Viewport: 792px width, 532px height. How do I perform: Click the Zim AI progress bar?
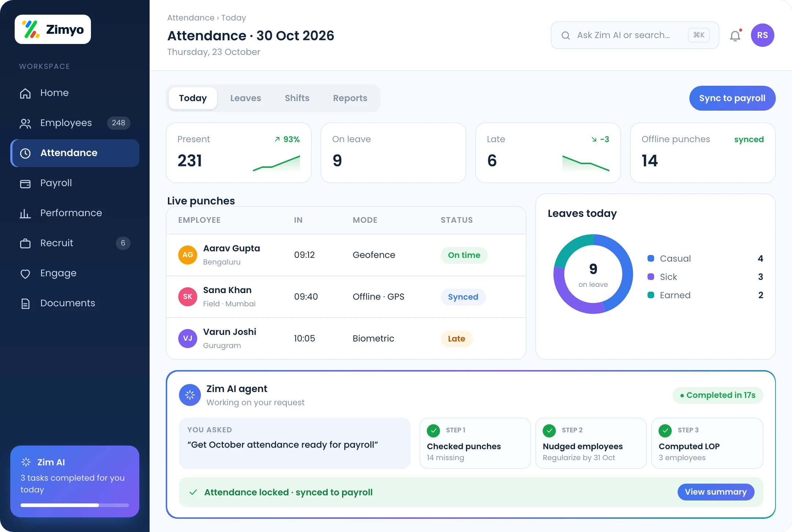tap(75, 505)
